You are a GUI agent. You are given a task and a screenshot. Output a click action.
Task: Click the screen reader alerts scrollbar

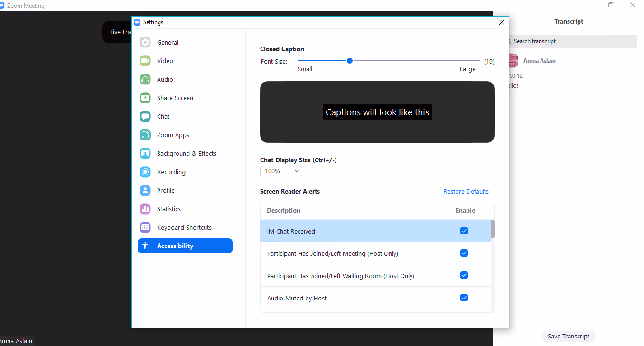pos(493,229)
